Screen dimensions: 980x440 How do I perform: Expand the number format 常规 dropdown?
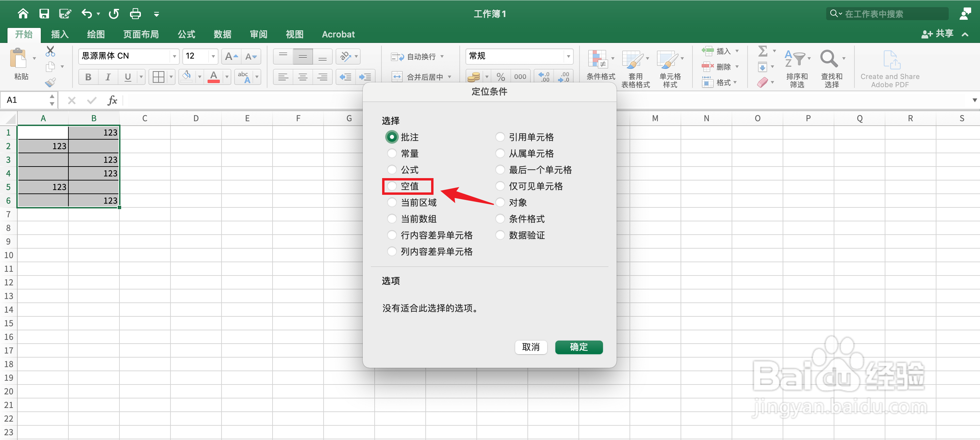click(568, 56)
